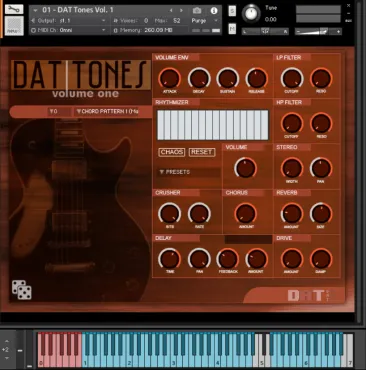Click the Delay TIME knob
366x370 pixels.
pos(169,259)
